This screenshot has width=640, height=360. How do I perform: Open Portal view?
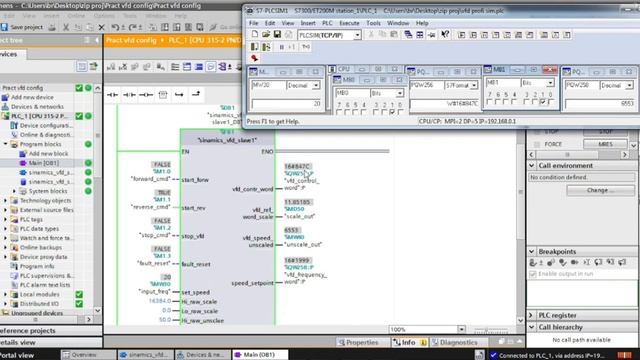click(17, 355)
